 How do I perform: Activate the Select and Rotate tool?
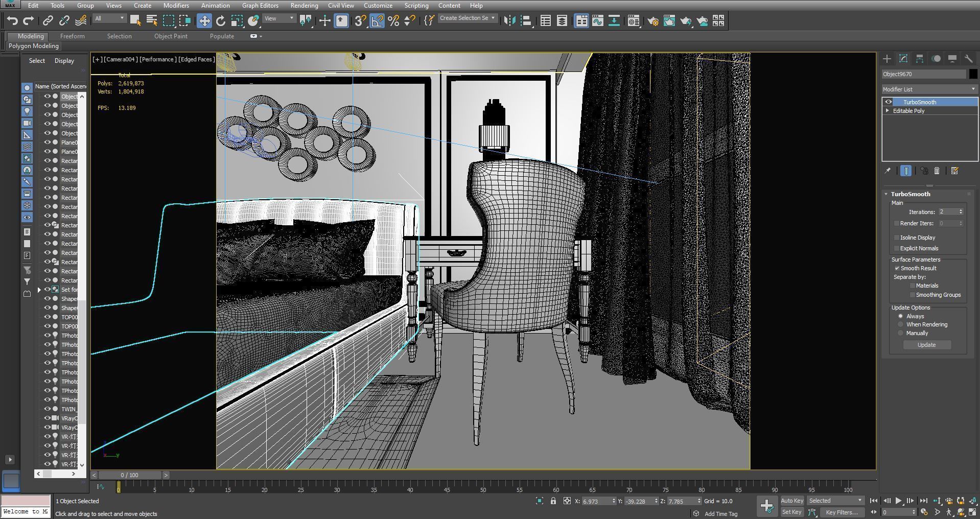[x=221, y=20]
